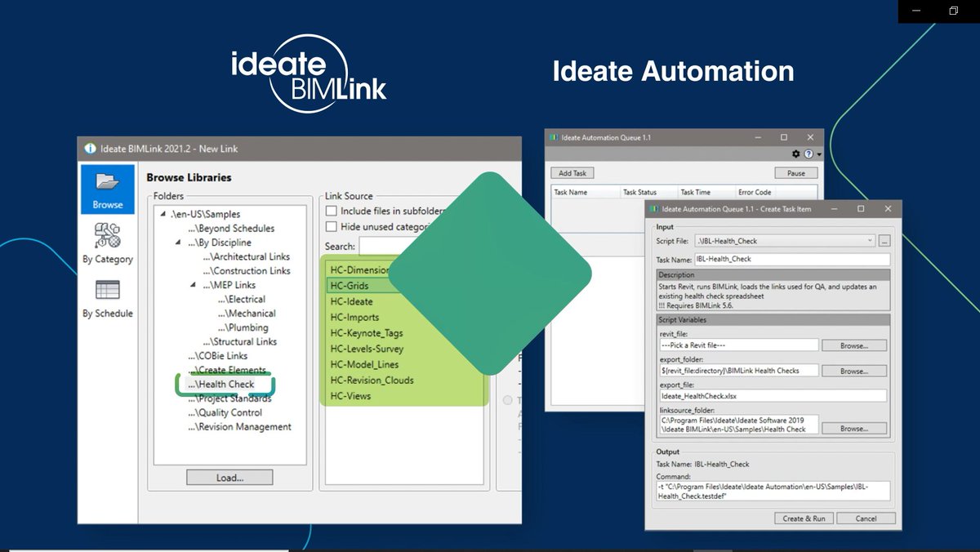Select the Beyond Schedules folder
Viewport: 980px width, 552px height.
pos(231,229)
